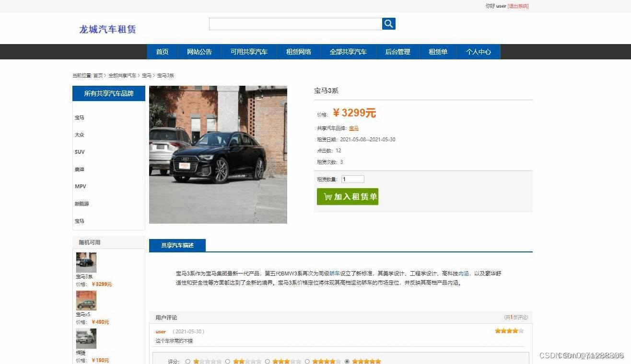Click the ￥150元 price under 辉腾
631x364 pixels.
[100, 360]
